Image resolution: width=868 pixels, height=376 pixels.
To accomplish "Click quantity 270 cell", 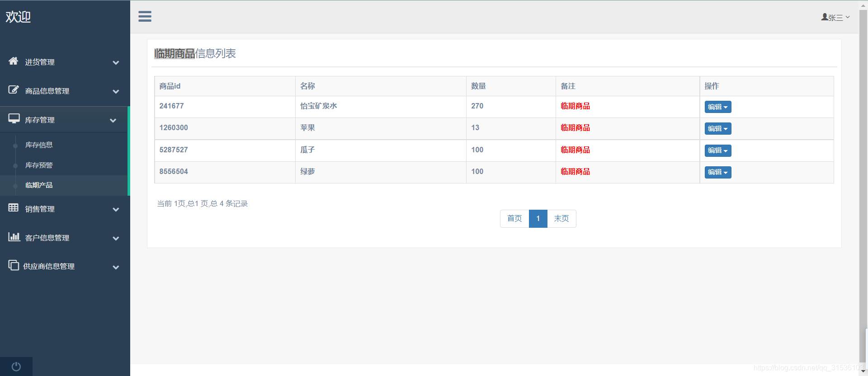I will [x=511, y=107].
